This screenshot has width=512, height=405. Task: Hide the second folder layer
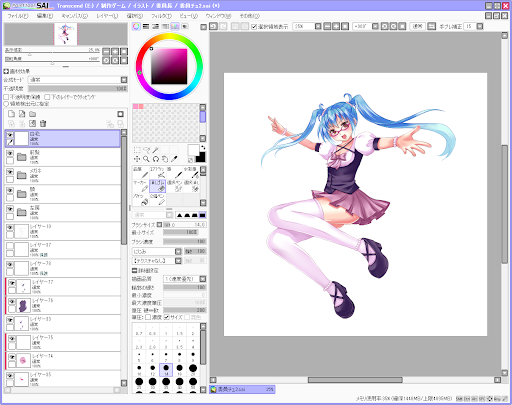[x=10, y=172]
